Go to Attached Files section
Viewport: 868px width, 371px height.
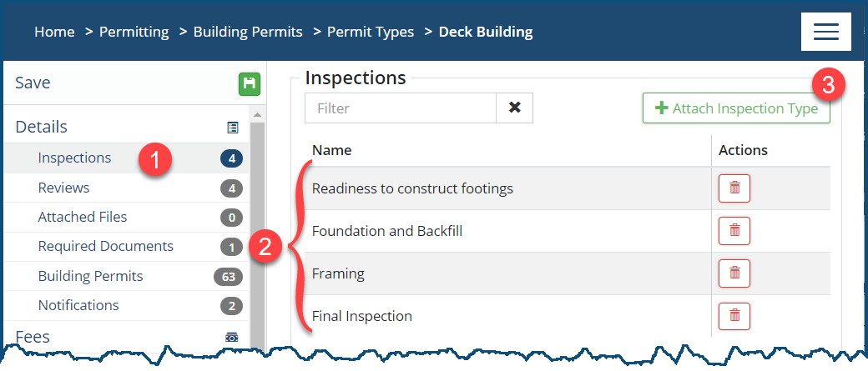click(83, 217)
